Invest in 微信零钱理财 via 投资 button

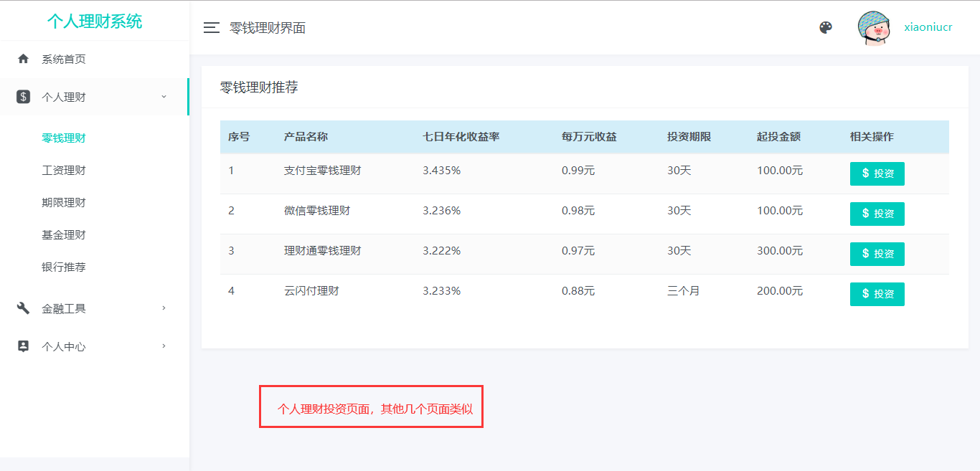click(877, 214)
